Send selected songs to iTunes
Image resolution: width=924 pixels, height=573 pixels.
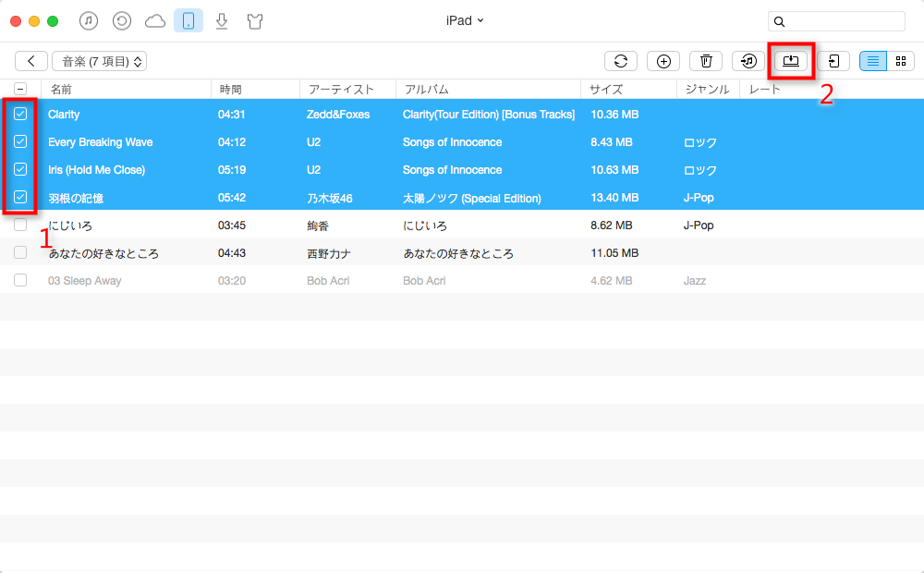(748, 61)
